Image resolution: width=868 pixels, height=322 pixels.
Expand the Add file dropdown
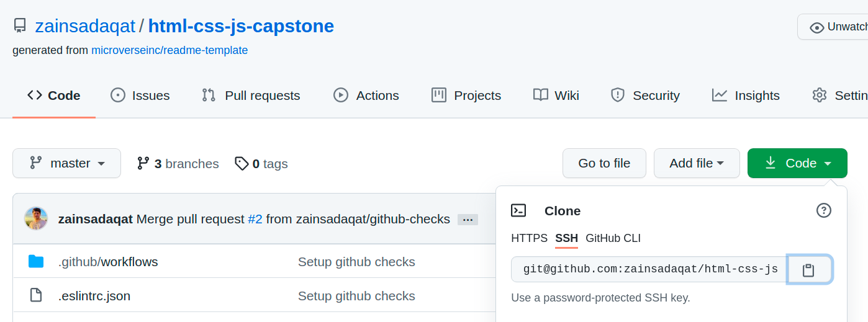(696, 163)
